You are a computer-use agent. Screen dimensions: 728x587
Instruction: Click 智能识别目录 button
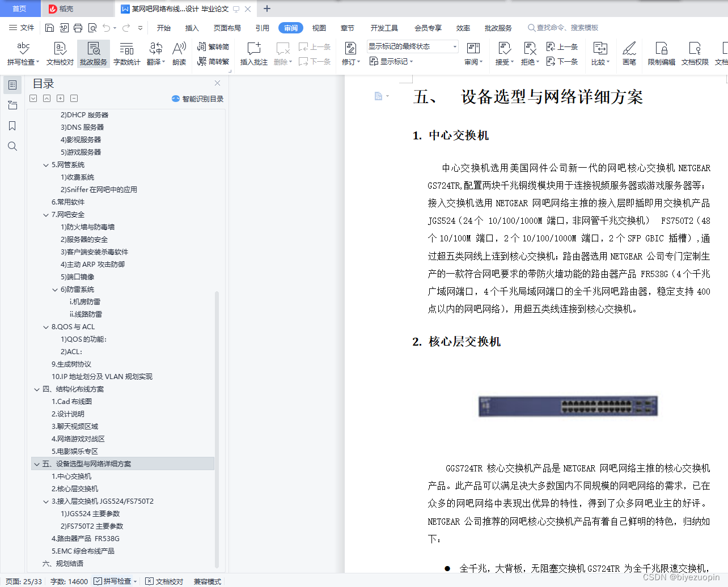[197, 99]
